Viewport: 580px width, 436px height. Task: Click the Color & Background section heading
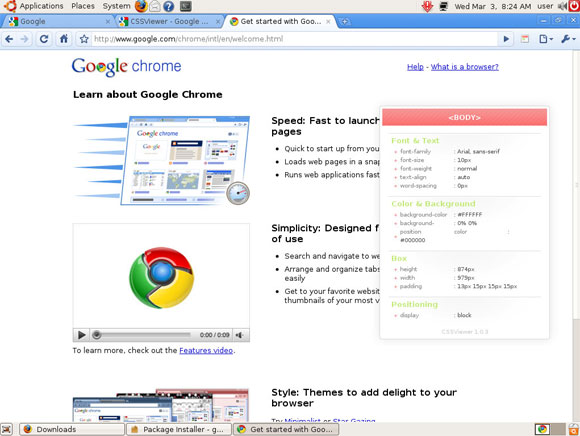[433, 204]
